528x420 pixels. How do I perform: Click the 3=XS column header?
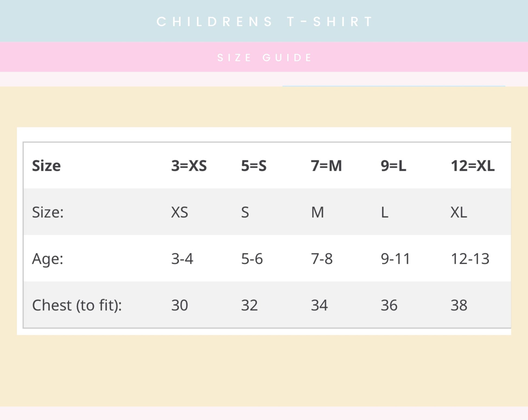pyautogui.click(x=189, y=166)
